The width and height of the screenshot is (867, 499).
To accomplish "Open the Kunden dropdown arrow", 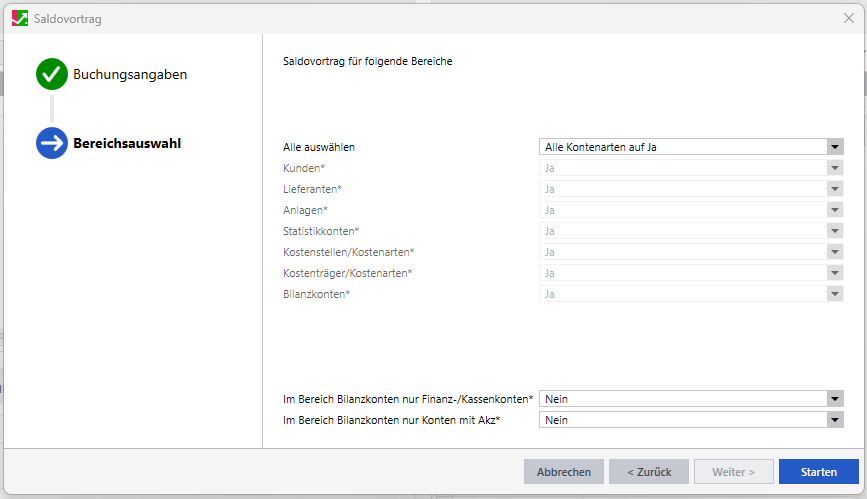I will pos(835,168).
